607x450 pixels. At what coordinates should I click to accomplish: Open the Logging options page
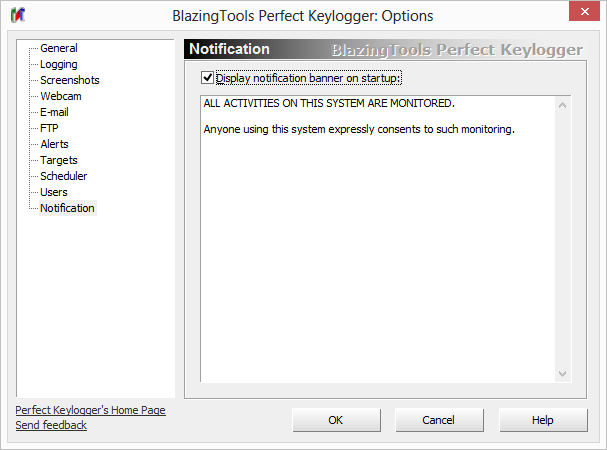coord(58,64)
